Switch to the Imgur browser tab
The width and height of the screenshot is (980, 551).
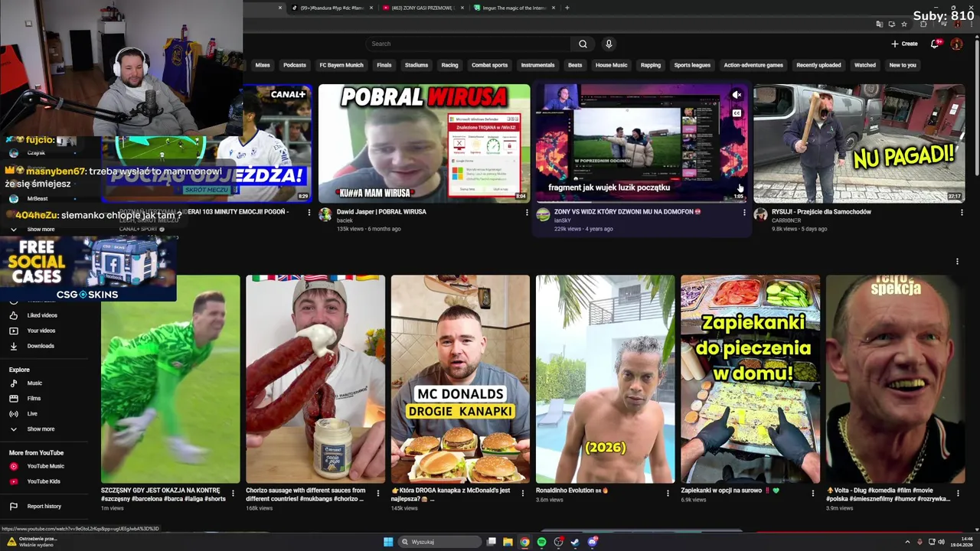pos(513,8)
